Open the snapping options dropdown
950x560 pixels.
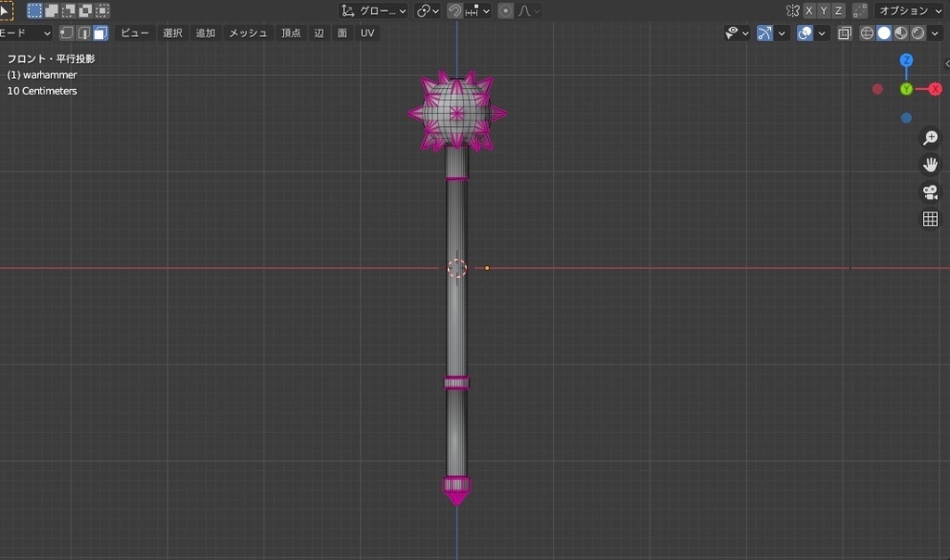point(478,10)
